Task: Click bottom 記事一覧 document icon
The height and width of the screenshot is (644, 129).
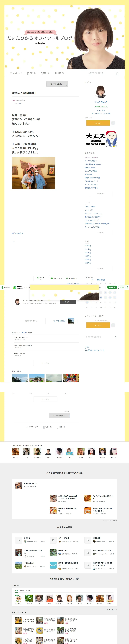Action: (x=44, y=427)
